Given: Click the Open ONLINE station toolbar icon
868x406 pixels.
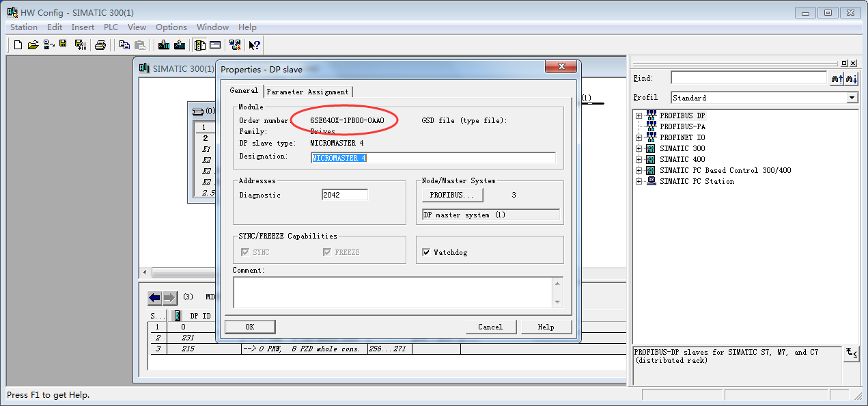Looking at the screenshot, I should tap(48, 45).
